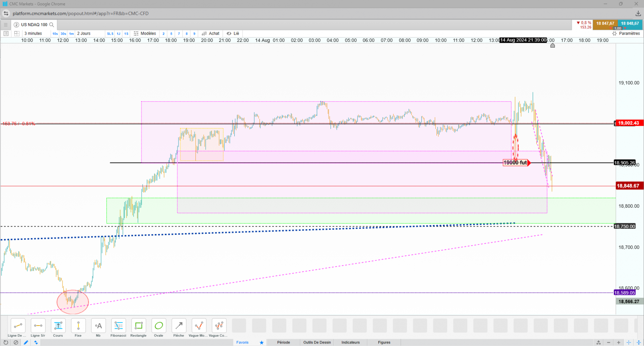Switch to the Période tab
Screen dimensions: 644x346
283,342
